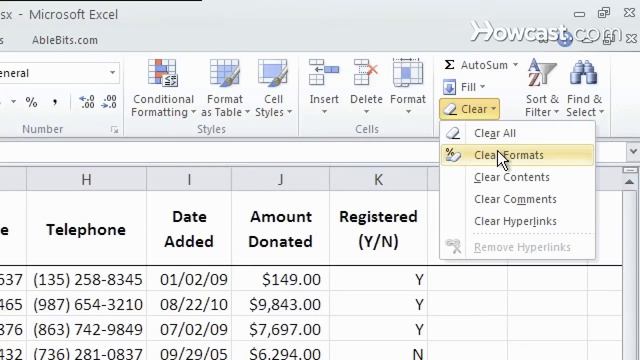Click the Find & Select binoculars
Viewport: 640px width, 360px height.
pyautogui.click(x=584, y=73)
